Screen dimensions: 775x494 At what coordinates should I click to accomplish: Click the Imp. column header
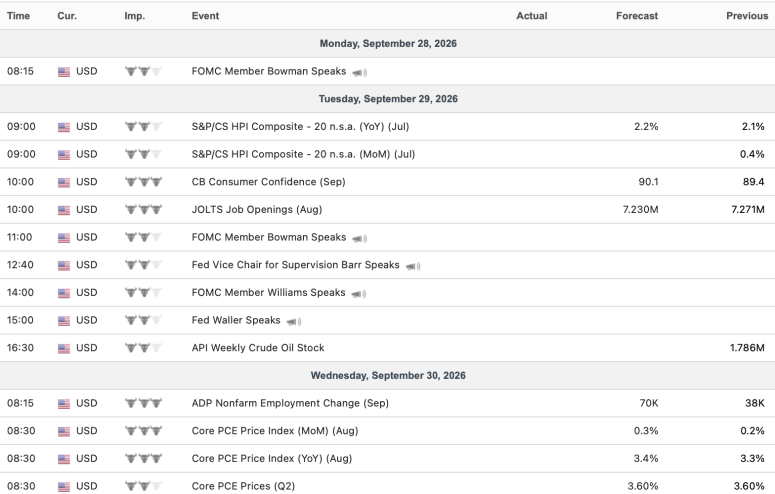[x=134, y=16]
